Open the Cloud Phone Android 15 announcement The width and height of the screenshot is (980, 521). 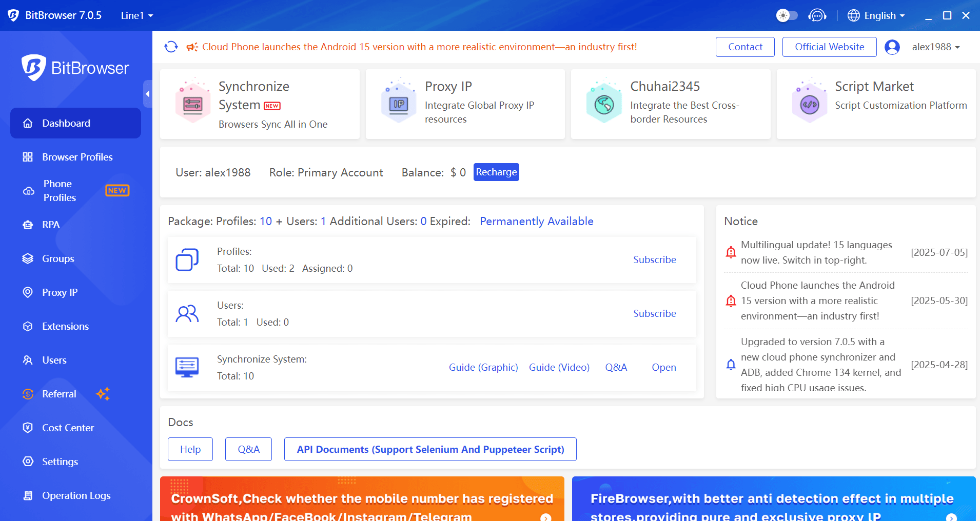pyautogui.click(x=419, y=47)
